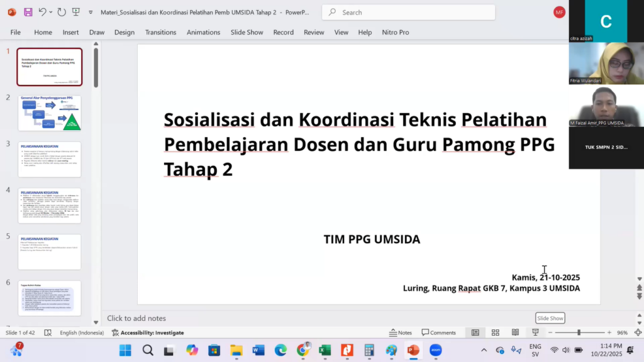Select the Normal view icon

click(474, 332)
